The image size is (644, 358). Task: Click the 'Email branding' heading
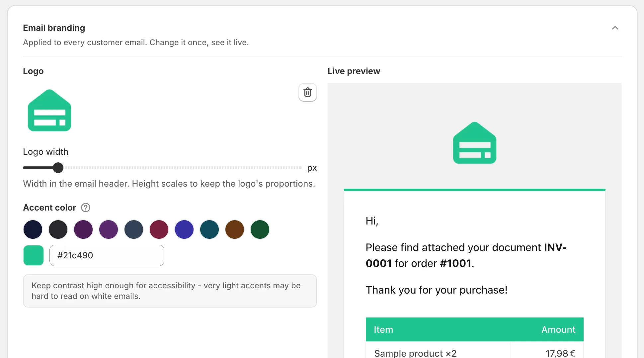coord(54,28)
